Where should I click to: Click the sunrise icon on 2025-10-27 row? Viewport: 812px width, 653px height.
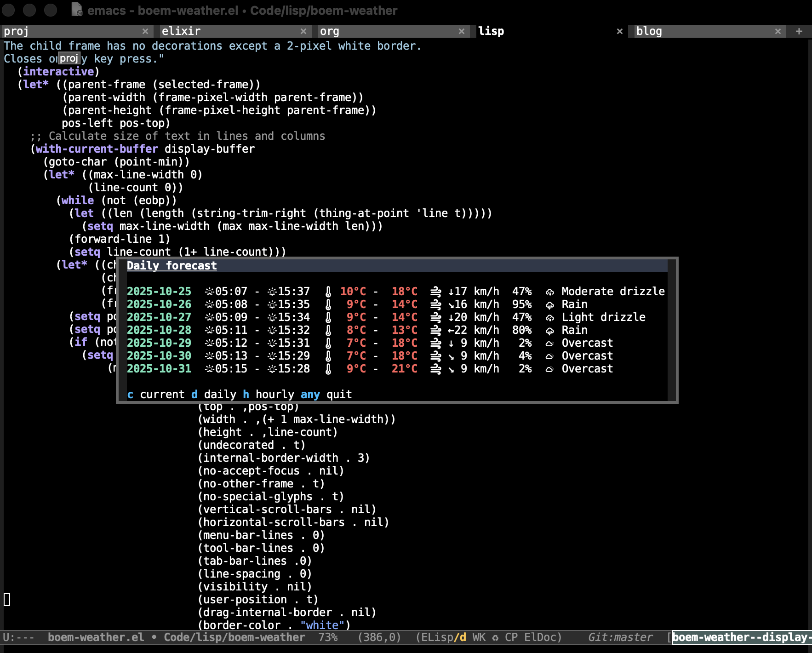coord(210,317)
